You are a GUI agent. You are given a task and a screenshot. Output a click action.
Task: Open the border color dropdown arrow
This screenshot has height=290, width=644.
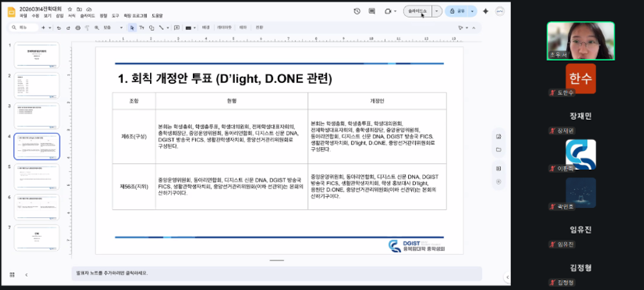tap(194, 28)
